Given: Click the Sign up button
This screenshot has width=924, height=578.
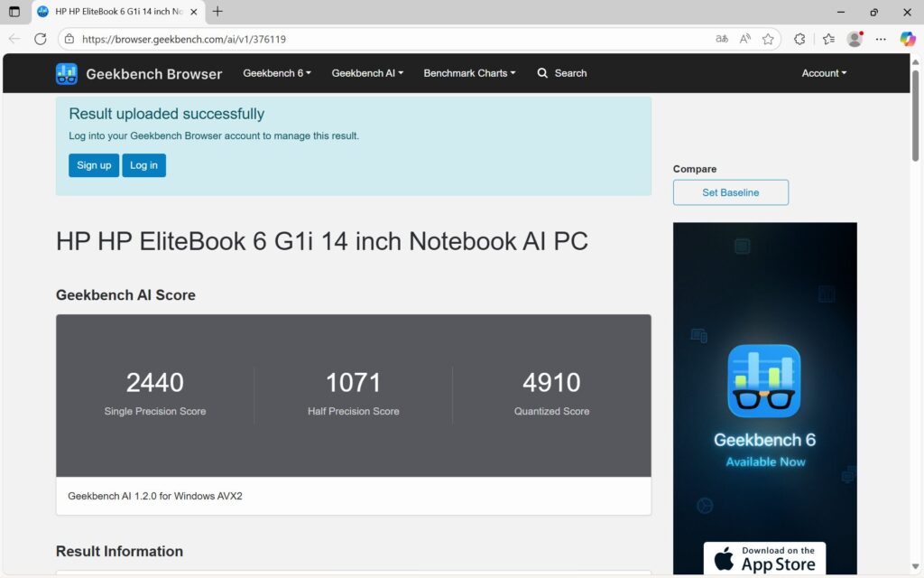Looking at the screenshot, I should (x=93, y=165).
